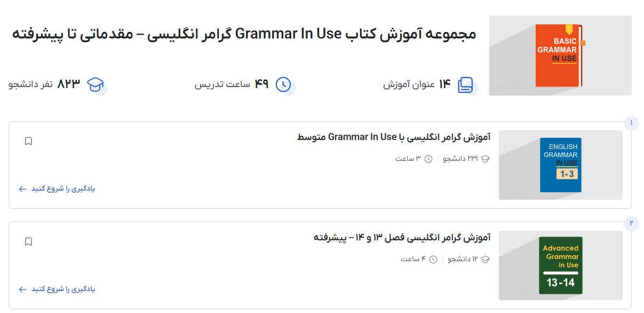
Task: Click the student icon next to «۲۳۱ دانشجو»
Action: [x=484, y=159]
